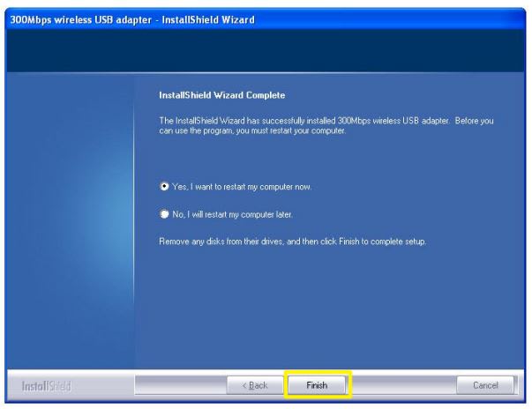The height and width of the screenshot is (409, 532).
Task: Click the 'InstallShield Wizard Complete' heading
Action: click(x=222, y=95)
